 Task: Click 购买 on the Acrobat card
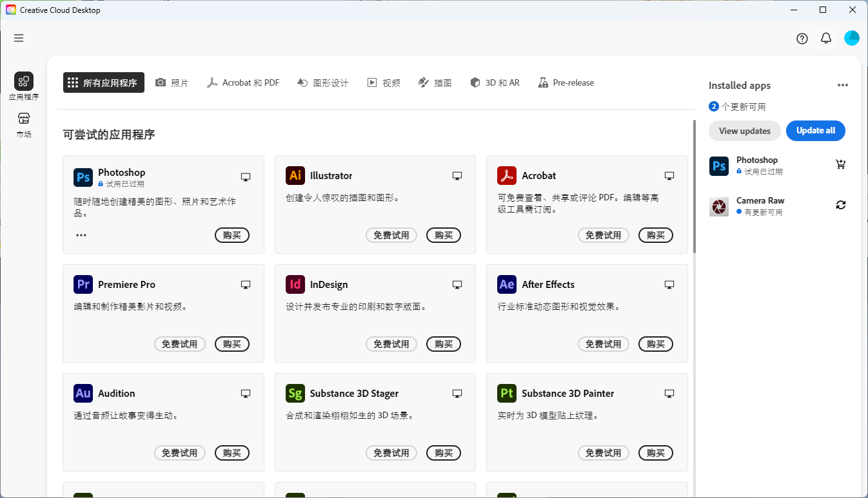click(x=656, y=235)
